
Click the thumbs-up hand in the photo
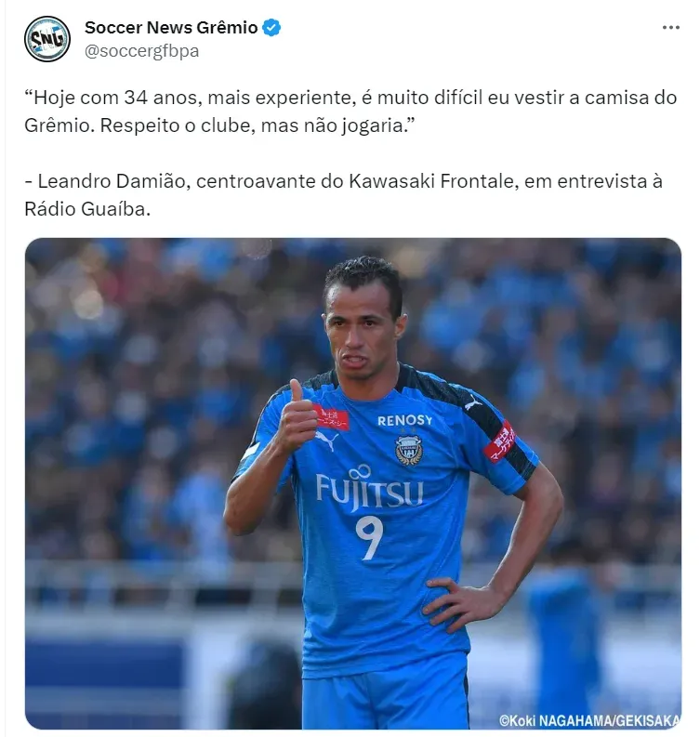coord(297,416)
